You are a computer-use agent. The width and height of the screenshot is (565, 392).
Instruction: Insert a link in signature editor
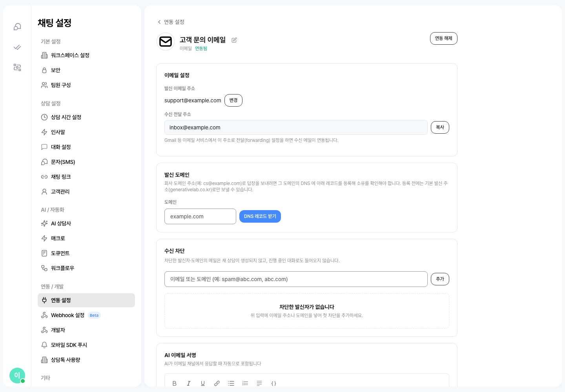click(217, 383)
